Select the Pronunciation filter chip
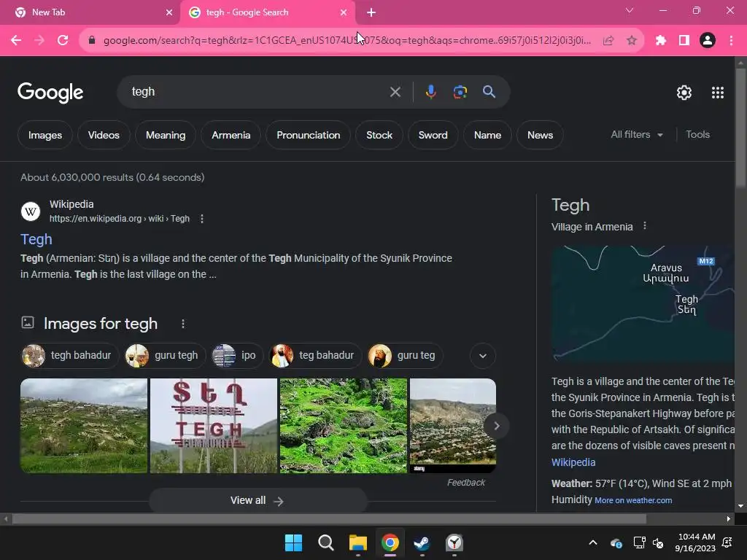The width and height of the screenshot is (747, 560). (x=309, y=135)
